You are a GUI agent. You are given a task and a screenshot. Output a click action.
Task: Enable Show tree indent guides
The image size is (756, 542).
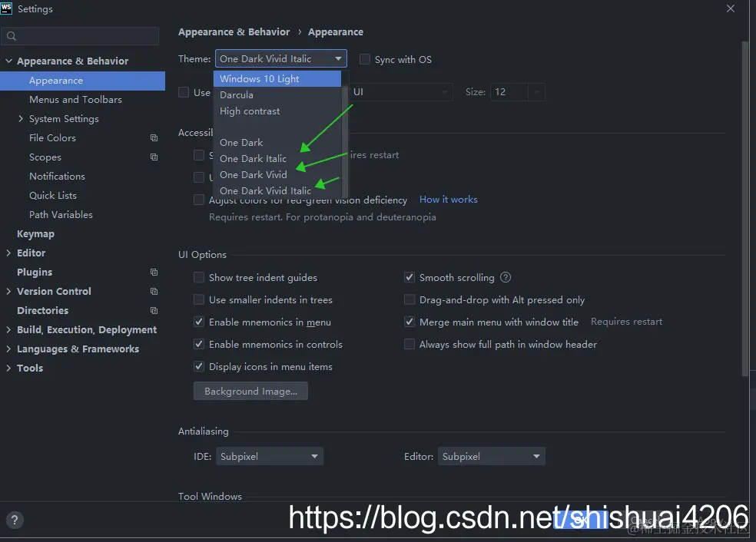[x=199, y=277]
